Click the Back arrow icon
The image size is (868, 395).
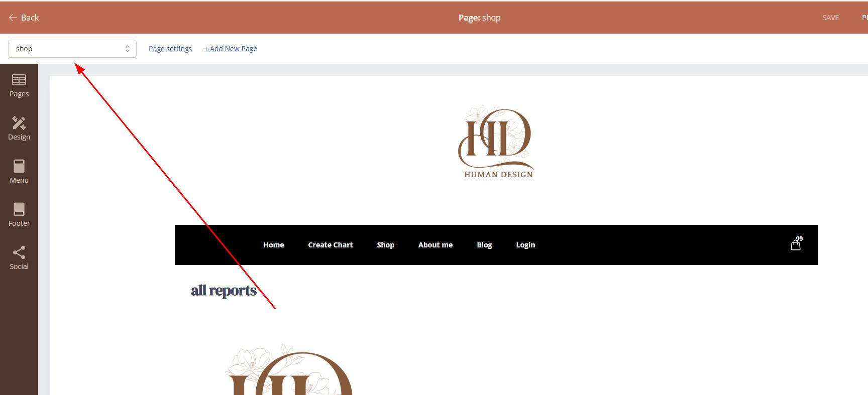13,18
